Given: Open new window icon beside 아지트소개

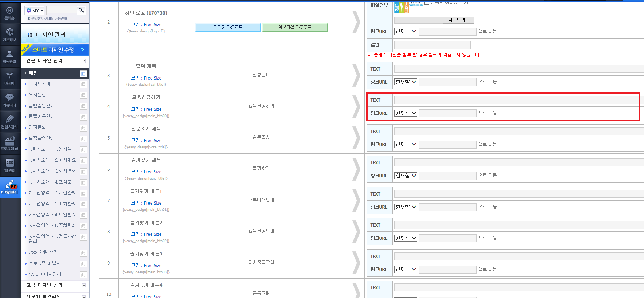Looking at the screenshot, I should coord(84,84).
